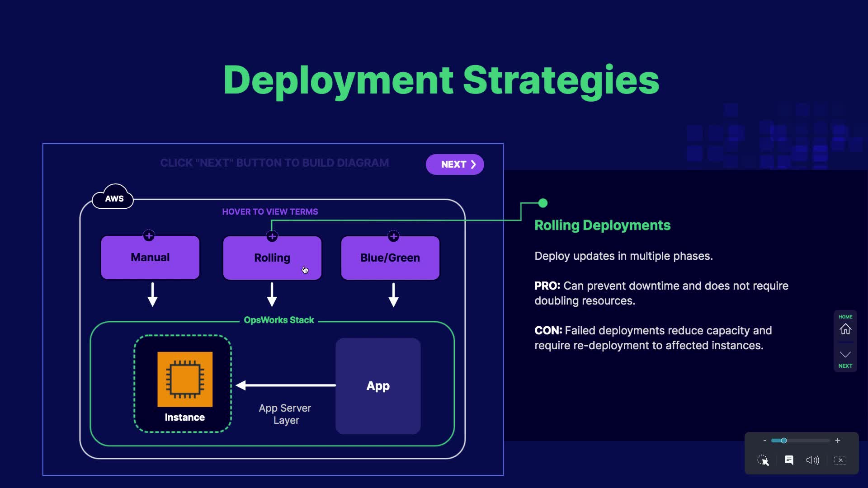Click the App block in OpsWorks Stack
Image resolution: width=868 pixels, height=488 pixels.
(x=378, y=386)
